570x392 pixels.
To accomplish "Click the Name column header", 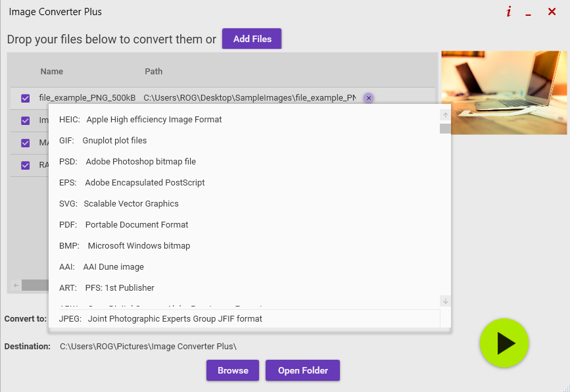I will tap(52, 72).
